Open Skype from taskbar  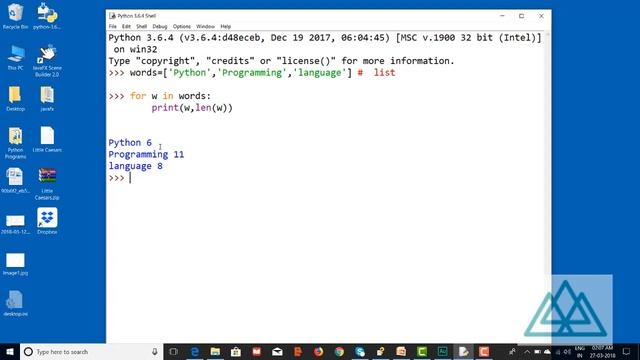[x=360, y=352]
